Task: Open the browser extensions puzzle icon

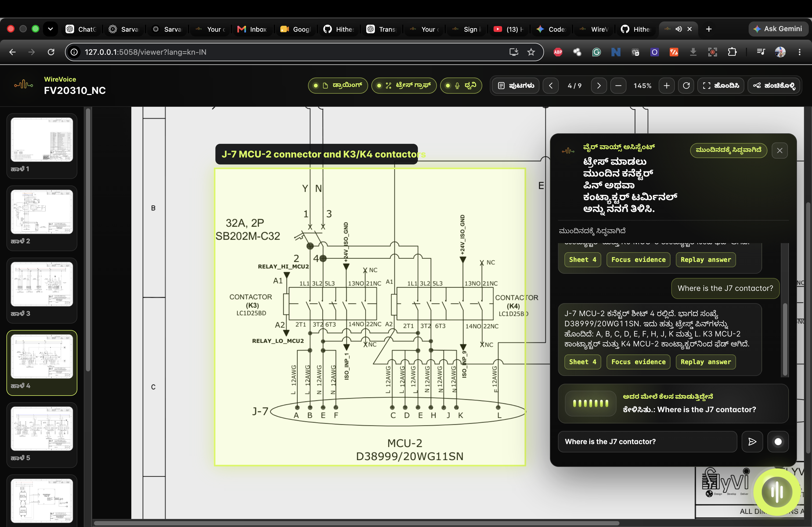Action: pyautogui.click(x=732, y=52)
